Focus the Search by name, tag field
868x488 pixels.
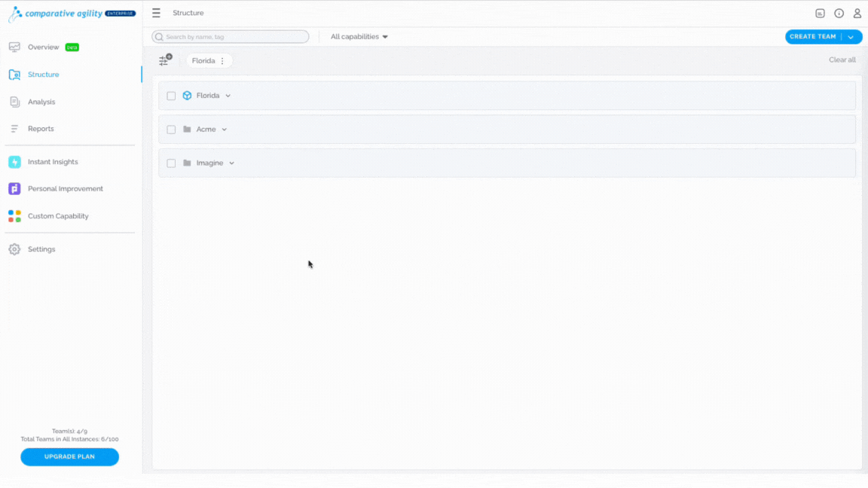[x=231, y=36]
